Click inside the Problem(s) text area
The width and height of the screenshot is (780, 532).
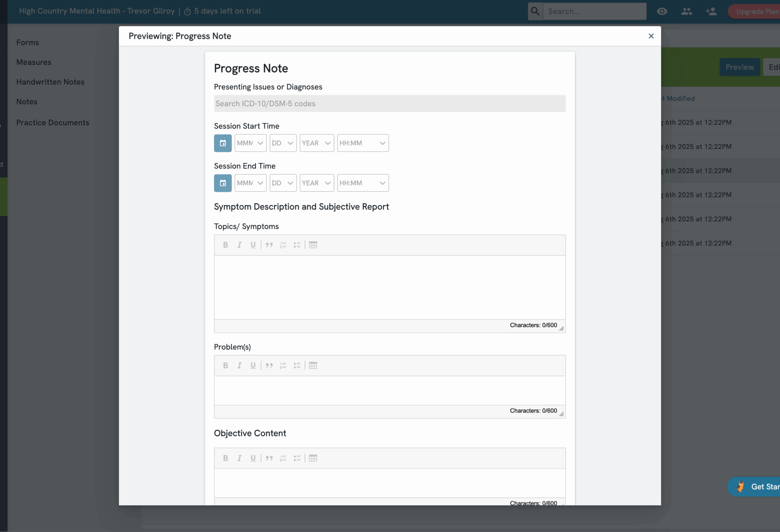click(390, 390)
